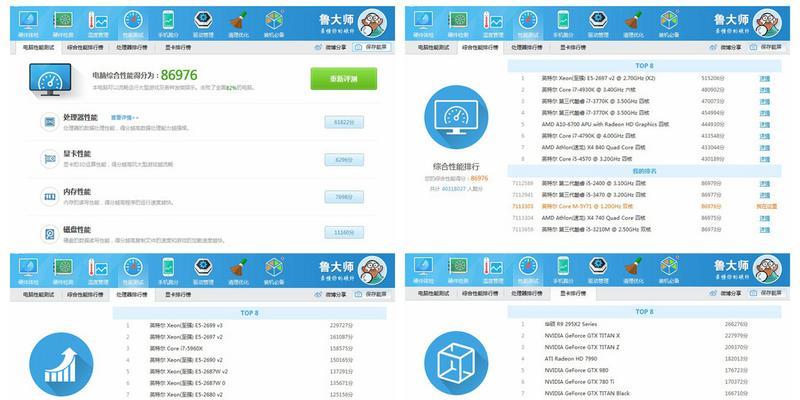Open 详情 link for Core i5-4570 row
This screenshot has height=400, width=800.
pyautogui.click(x=764, y=159)
